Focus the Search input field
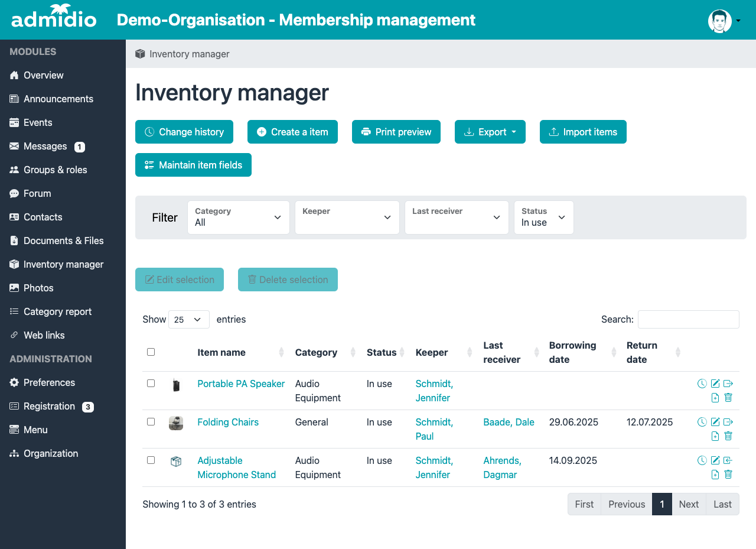 (689, 320)
